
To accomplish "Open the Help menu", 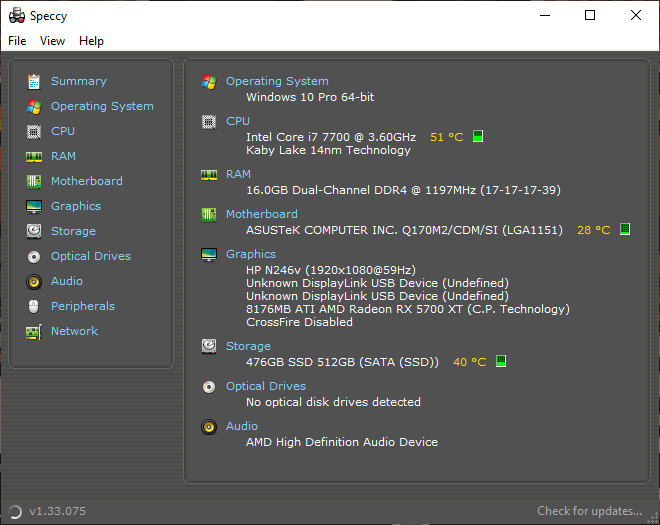I will coord(91,41).
